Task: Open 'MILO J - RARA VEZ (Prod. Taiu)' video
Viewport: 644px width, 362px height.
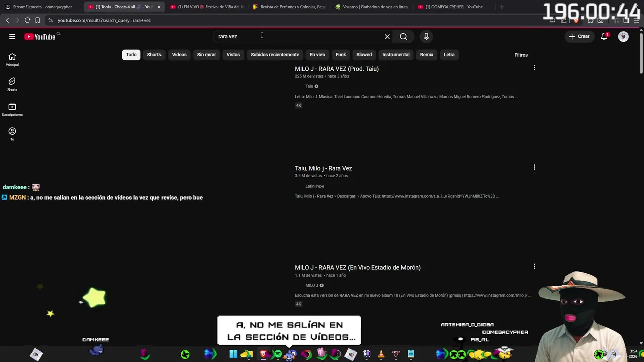Action: point(337,69)
